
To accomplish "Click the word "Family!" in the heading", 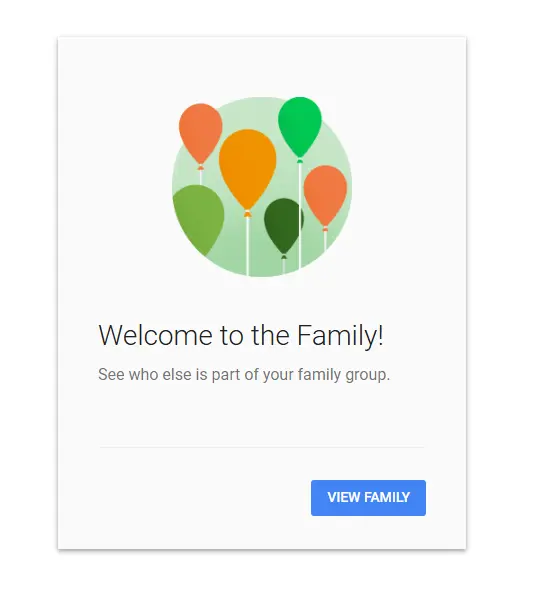I will [340, 336].
